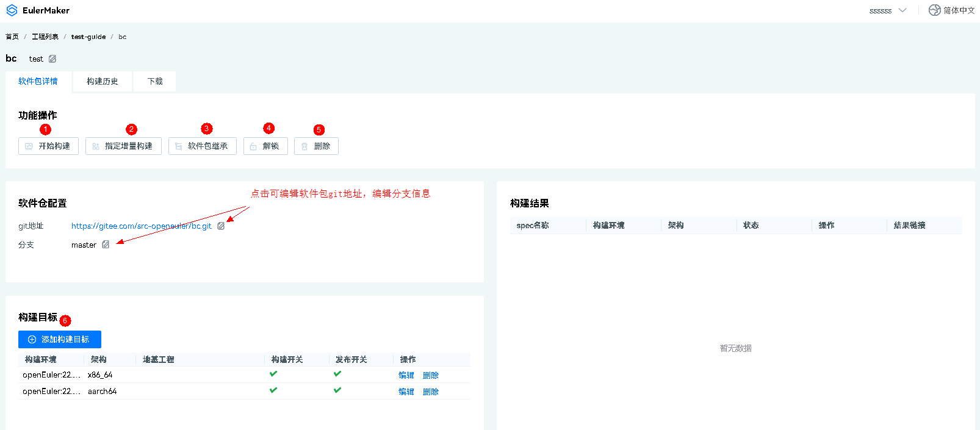Click the edit icon next to test description
The image size is (980, 430).
[x=52, y=59]
